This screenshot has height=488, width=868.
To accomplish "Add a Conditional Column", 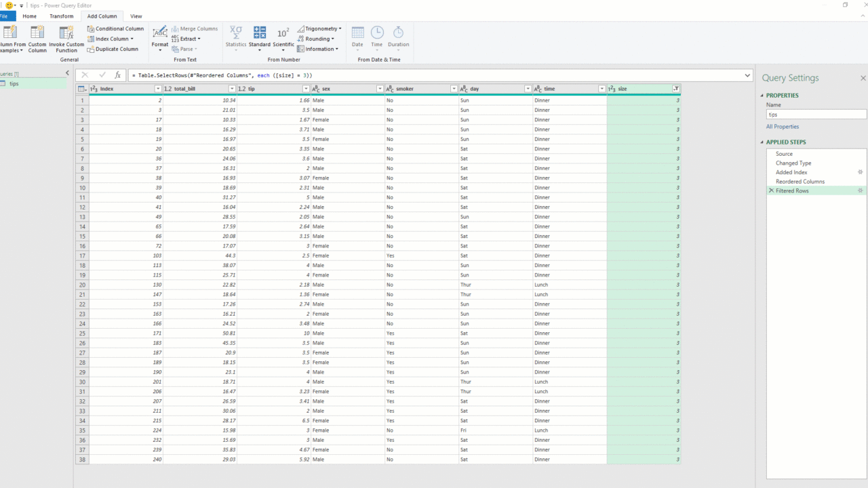I will click(x=115, y=28).
